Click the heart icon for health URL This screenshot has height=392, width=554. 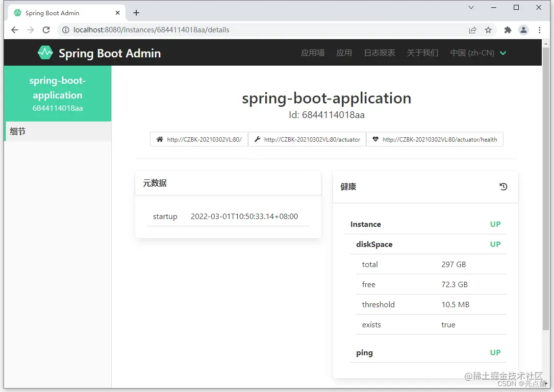(x=375, y=139)
